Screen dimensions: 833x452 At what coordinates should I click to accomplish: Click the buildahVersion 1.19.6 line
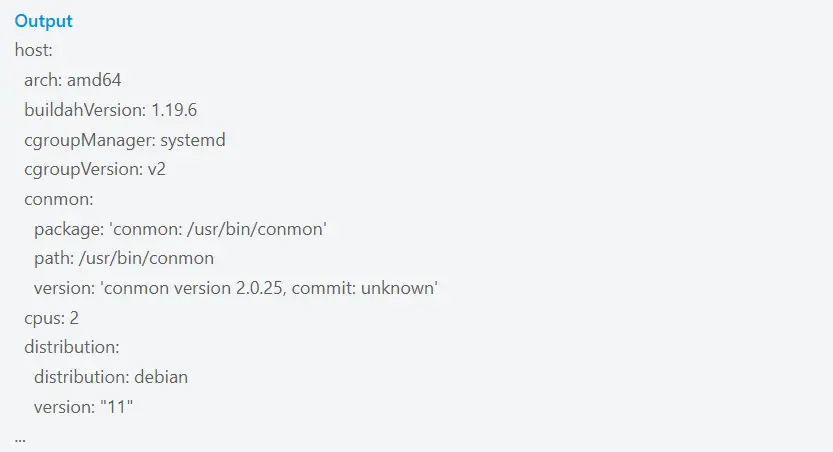click(x=110, y=110)
